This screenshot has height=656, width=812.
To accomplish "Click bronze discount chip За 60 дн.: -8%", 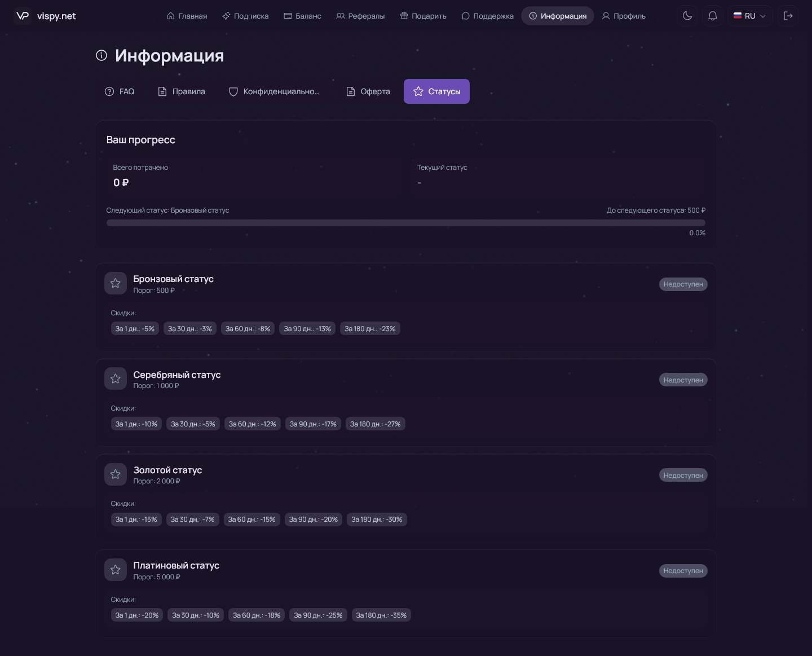I will pyautogui.click(x=248, y=329).
